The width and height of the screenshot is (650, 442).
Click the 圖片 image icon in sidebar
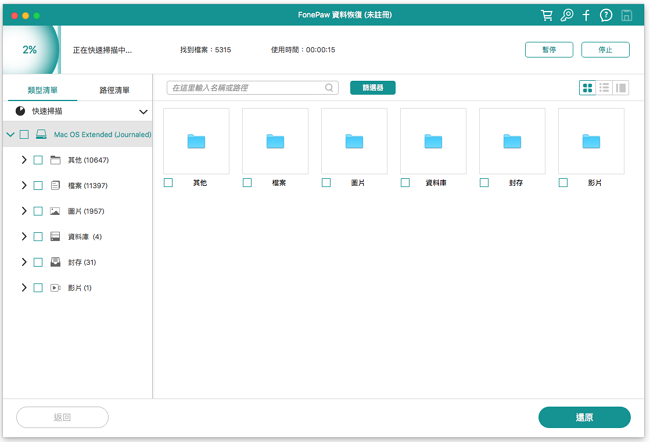click(x=55, y=211)
